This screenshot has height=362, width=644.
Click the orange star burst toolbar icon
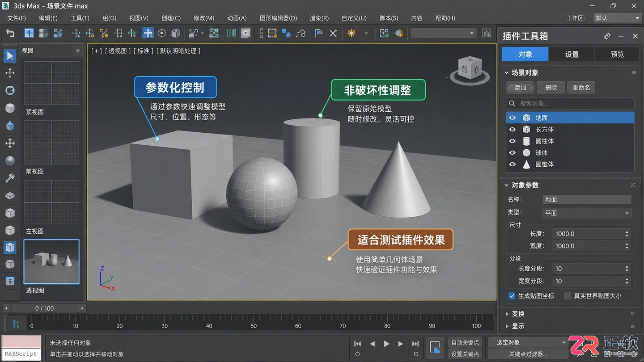point(352,33)
